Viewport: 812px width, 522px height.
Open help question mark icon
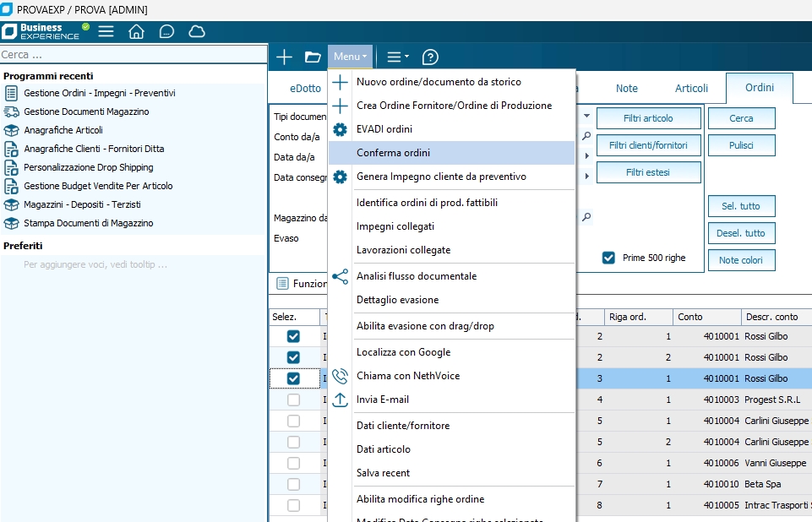[x=430, y=57]
